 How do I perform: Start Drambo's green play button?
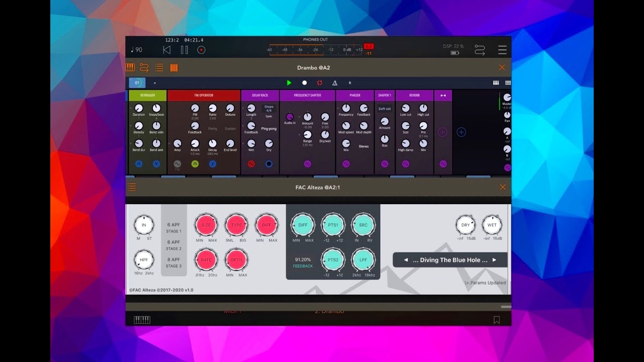point(289,82)
